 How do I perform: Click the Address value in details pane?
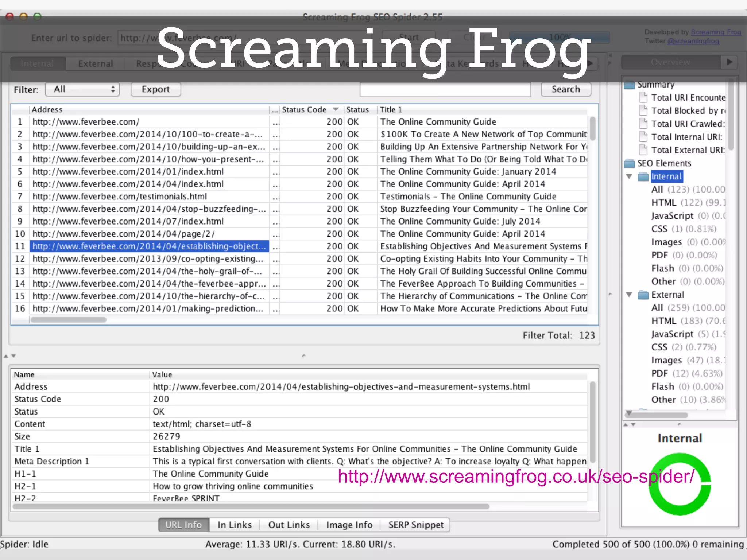tap(341, 387)
